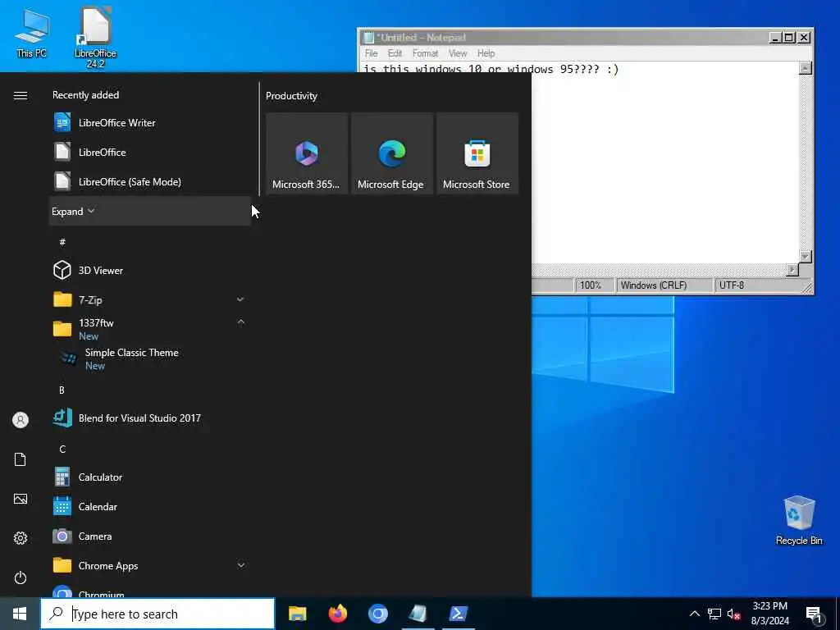
Task: Click "Windows (CRLF)" in Notepad status bar
Action: point(654,285)
